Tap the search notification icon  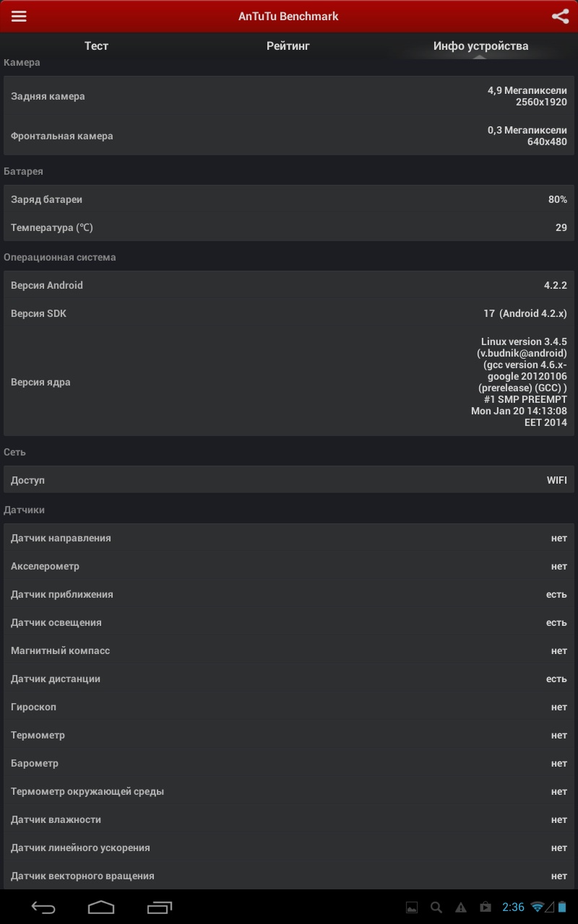click(436, 907)
